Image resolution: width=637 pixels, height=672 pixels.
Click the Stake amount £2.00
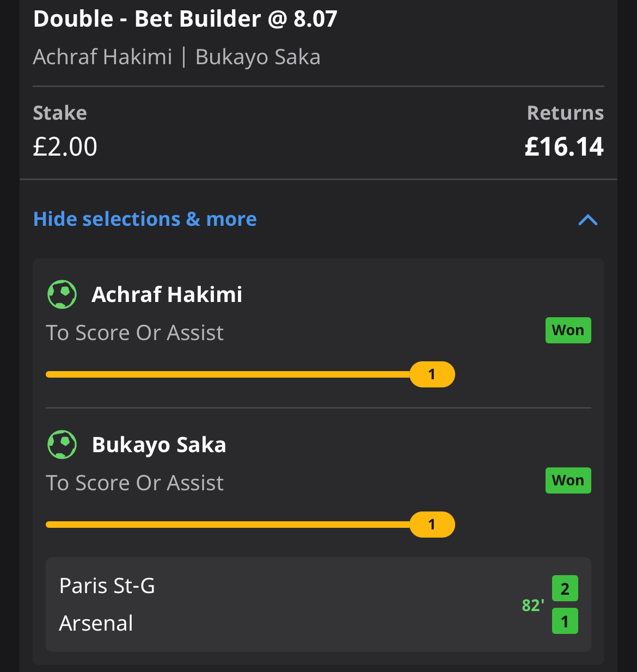[65, 147]
